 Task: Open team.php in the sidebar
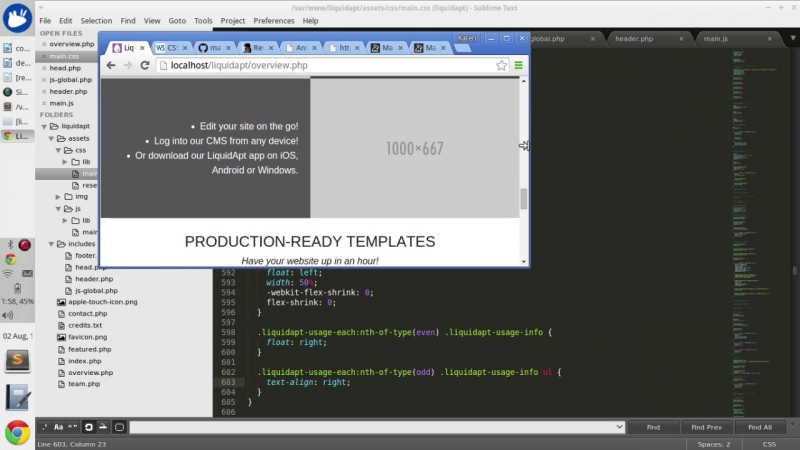(84, 384)
